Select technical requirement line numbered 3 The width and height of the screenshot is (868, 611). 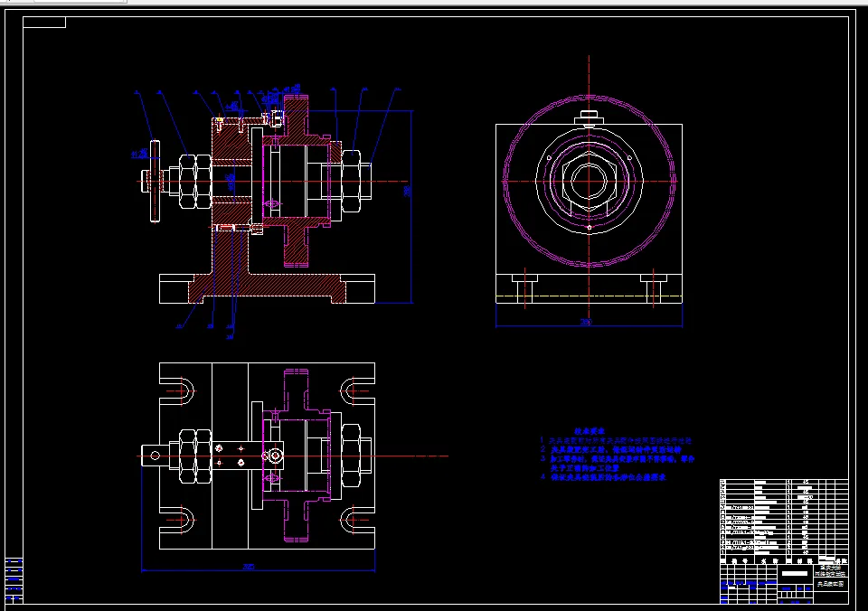click(x=618, y=464)
